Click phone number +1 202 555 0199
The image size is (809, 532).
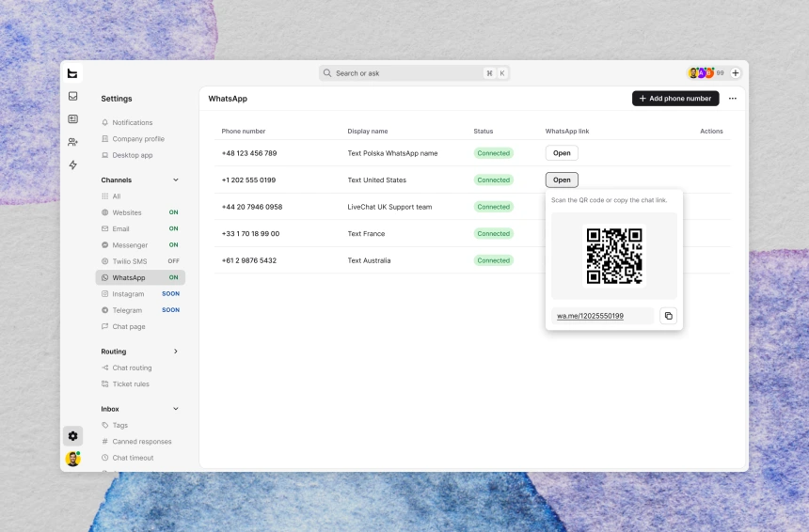tap(248, 180)
